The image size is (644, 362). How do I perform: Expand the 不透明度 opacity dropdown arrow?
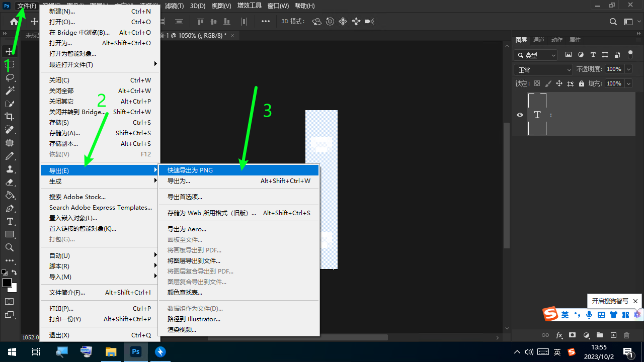(627, 69)
